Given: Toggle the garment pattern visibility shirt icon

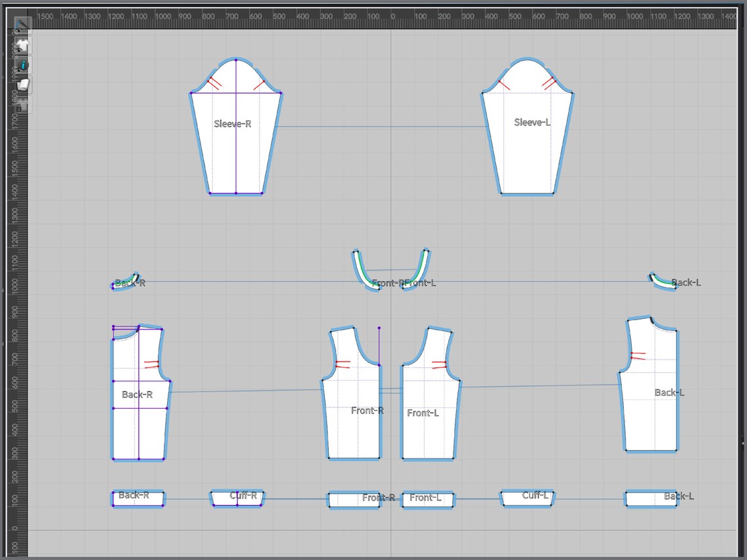Looking at the screenshot, I should pos(22,47).
